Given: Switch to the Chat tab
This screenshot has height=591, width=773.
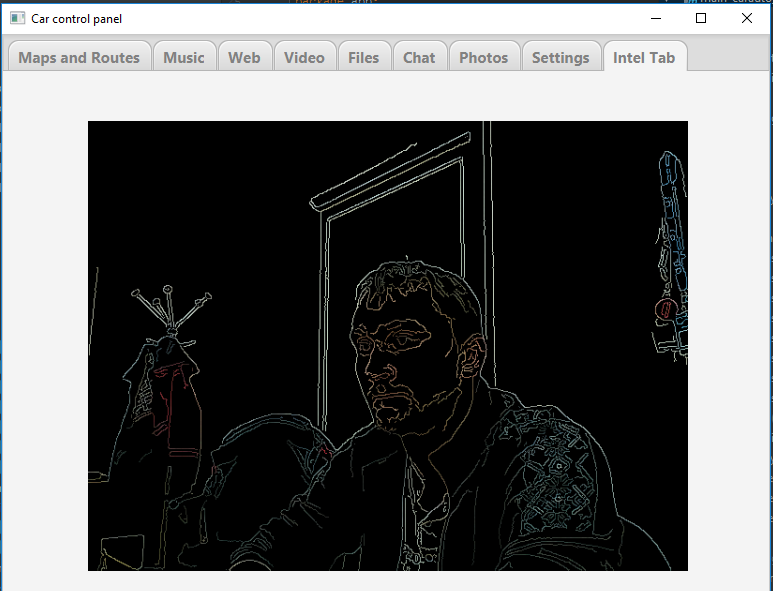Looking at the screenshot, I should click(x=420, y=57).
